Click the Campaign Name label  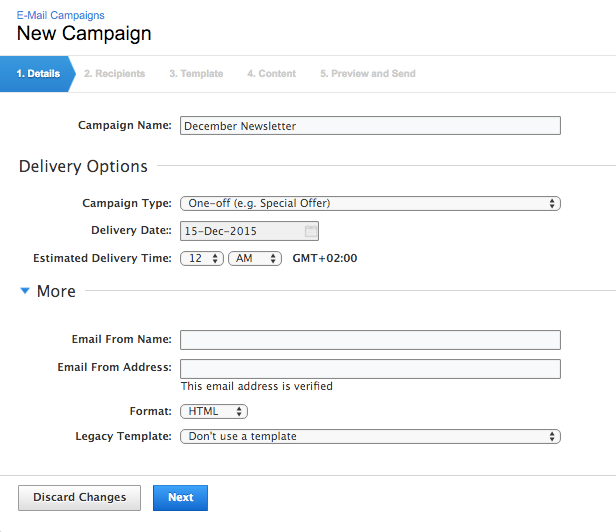click(x=125, y=125)
